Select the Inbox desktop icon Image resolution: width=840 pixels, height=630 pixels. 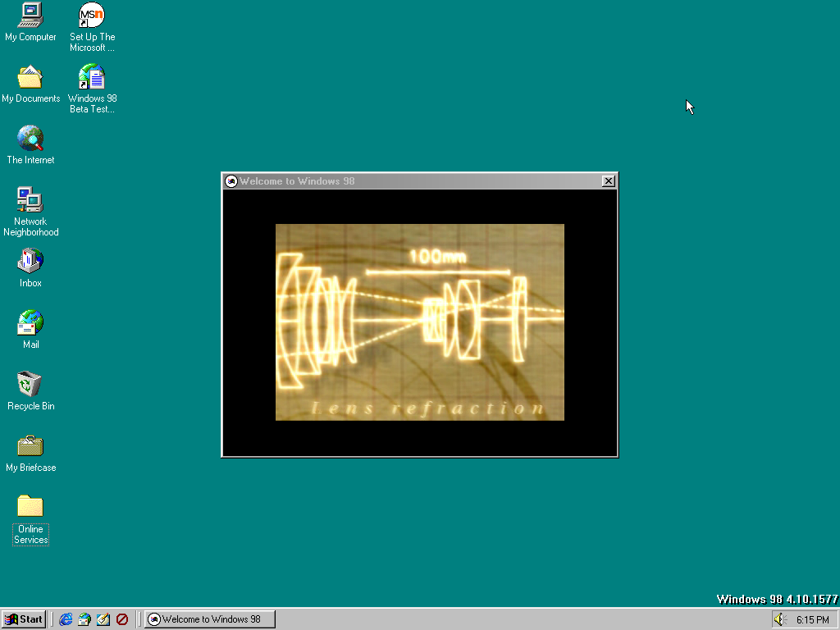[x=30, y=268]
